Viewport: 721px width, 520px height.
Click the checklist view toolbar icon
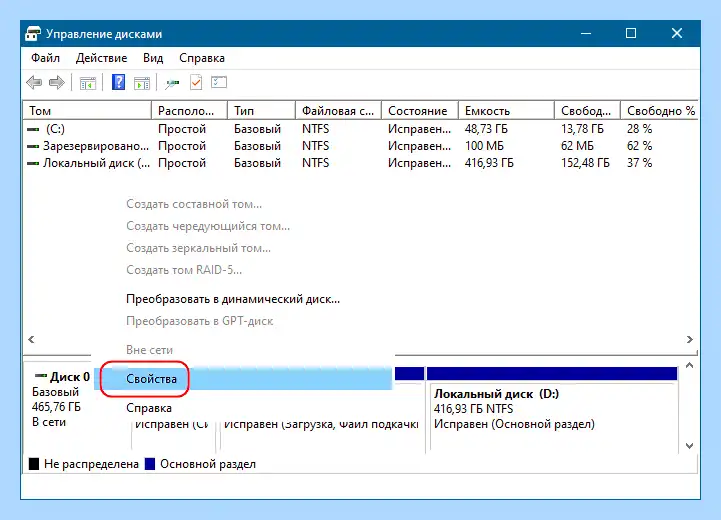[219, 83]
